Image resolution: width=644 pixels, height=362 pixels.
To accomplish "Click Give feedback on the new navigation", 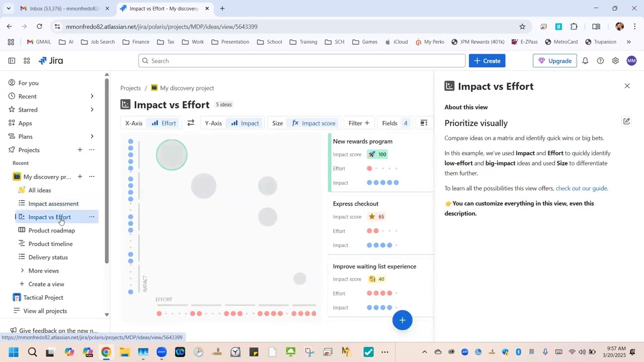I will point(54,331).
